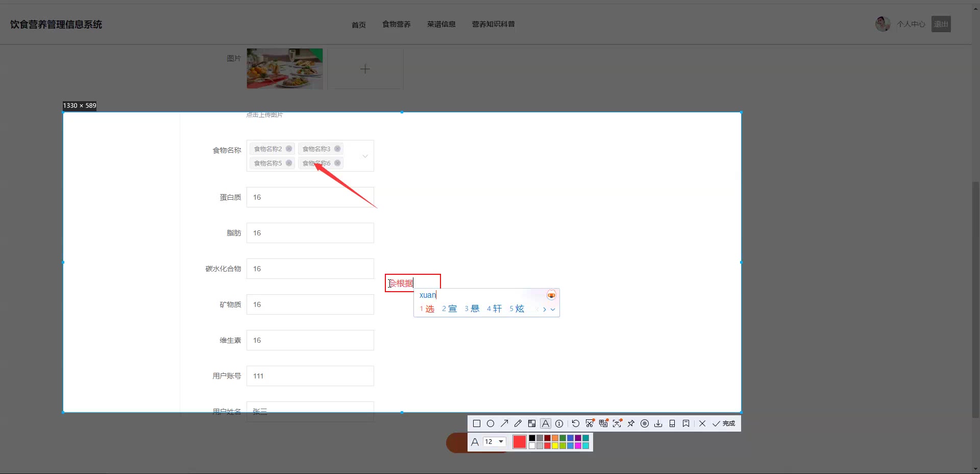Remove the 食物名称5 tag

tap(289, 163)
